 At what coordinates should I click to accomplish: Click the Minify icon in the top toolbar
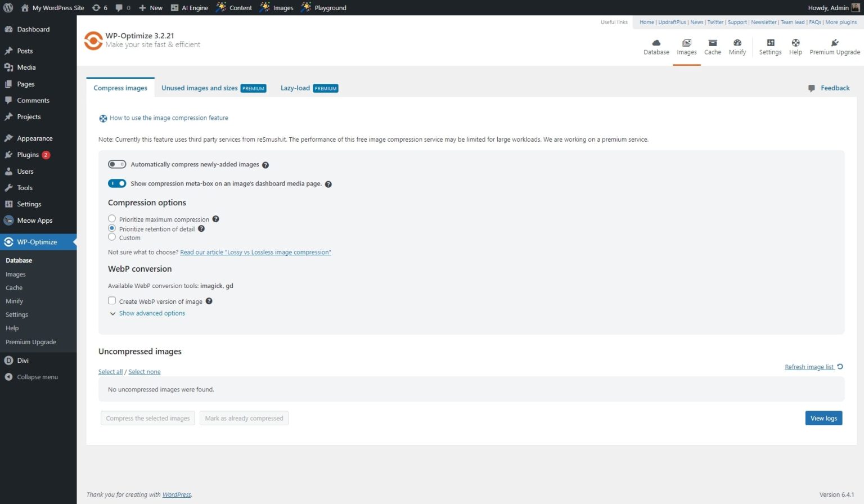point(737,47)
